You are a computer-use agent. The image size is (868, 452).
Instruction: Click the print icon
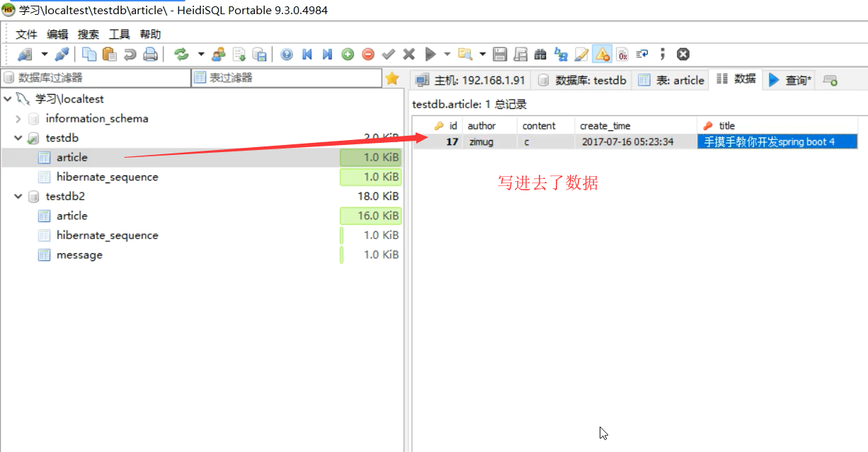coord(150,54)
